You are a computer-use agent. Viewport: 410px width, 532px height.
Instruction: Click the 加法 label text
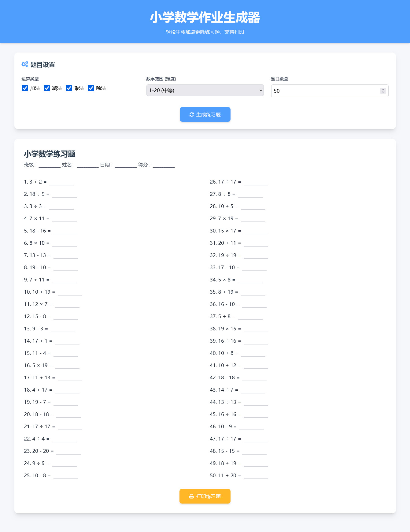35,88
